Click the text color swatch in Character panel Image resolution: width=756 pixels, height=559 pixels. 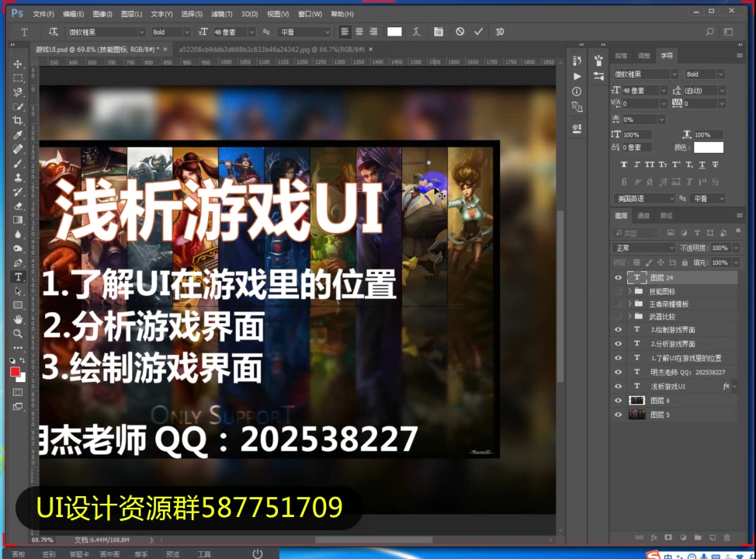click(709, 147)
